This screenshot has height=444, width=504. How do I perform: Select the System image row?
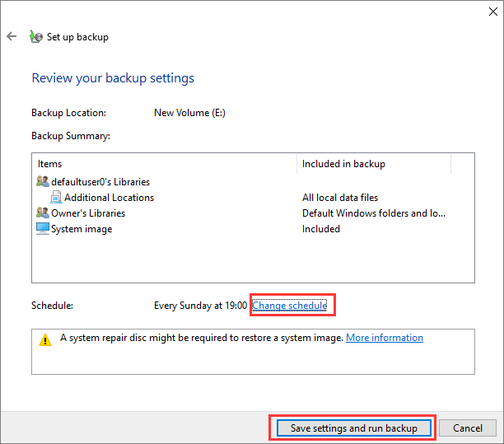82,229
